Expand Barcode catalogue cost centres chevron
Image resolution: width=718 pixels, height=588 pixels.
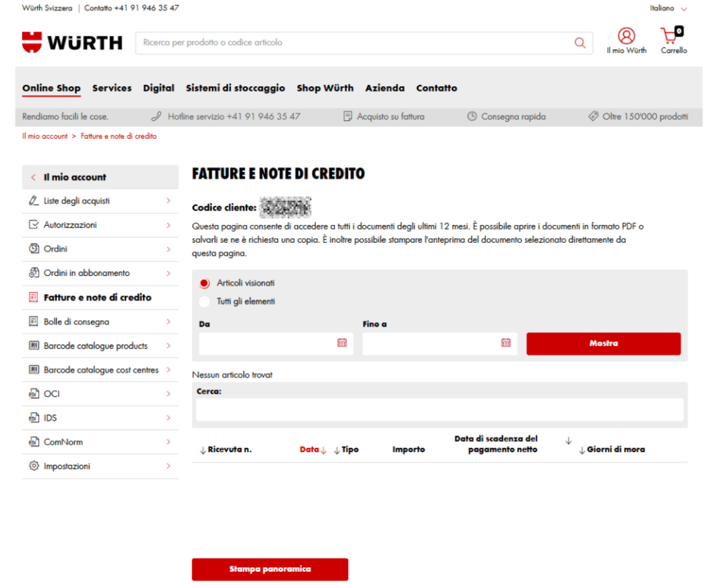[169, 370]
